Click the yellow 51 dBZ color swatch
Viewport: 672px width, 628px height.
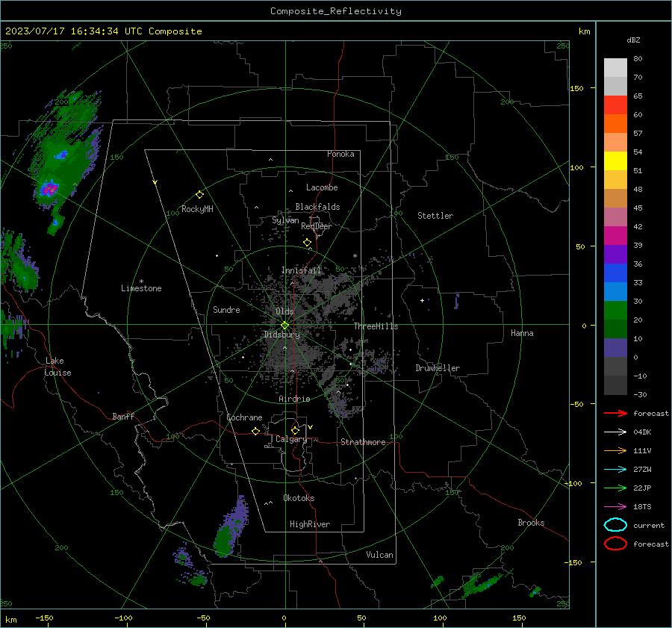[615, 161]
